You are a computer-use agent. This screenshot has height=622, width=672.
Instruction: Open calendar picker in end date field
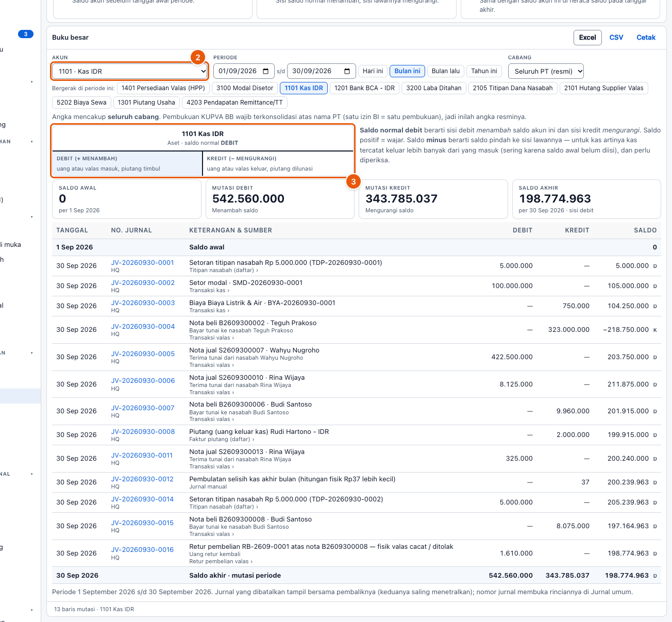pos(347,71)
